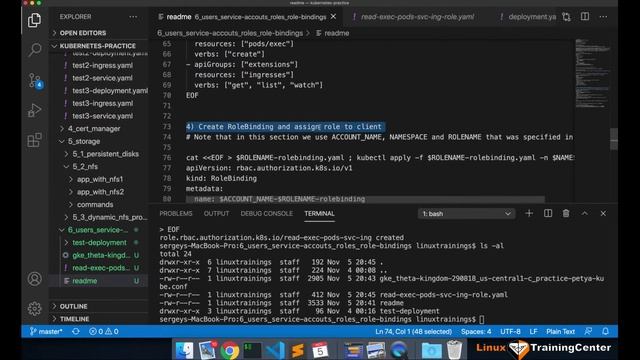Open the Explorer view in activity bar
The image size is (640, 360).
tap(34, 20)
